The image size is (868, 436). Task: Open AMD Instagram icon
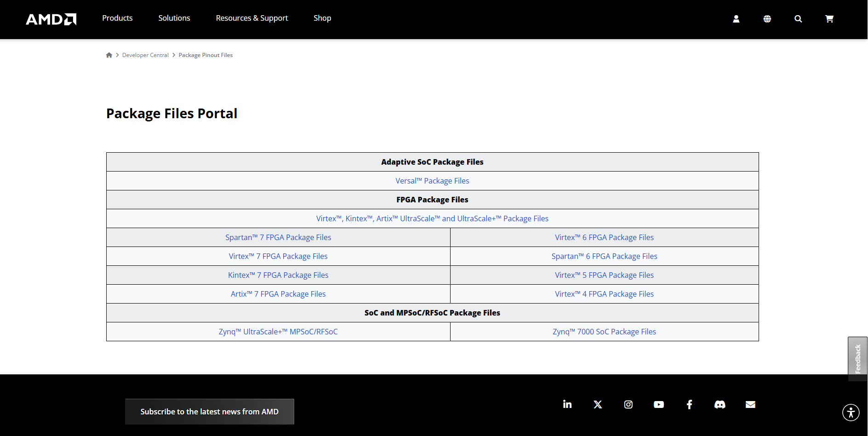[x=628, y=404]
